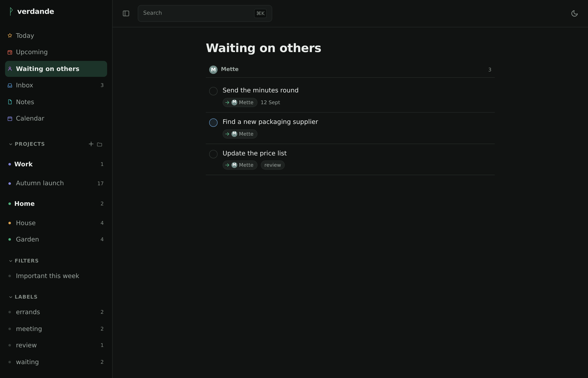Check off Find a new packaging supplier
Image resolution: width=588 pixels, height=378 pixels.
pyautogui.click(x=213, y=122)
